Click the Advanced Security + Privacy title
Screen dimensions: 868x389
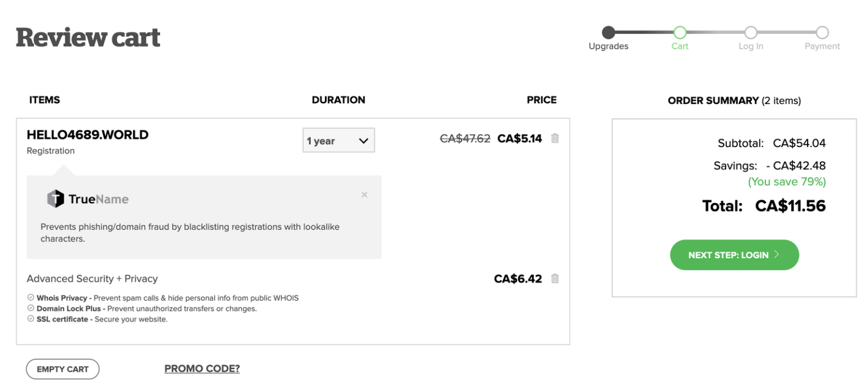92,279
